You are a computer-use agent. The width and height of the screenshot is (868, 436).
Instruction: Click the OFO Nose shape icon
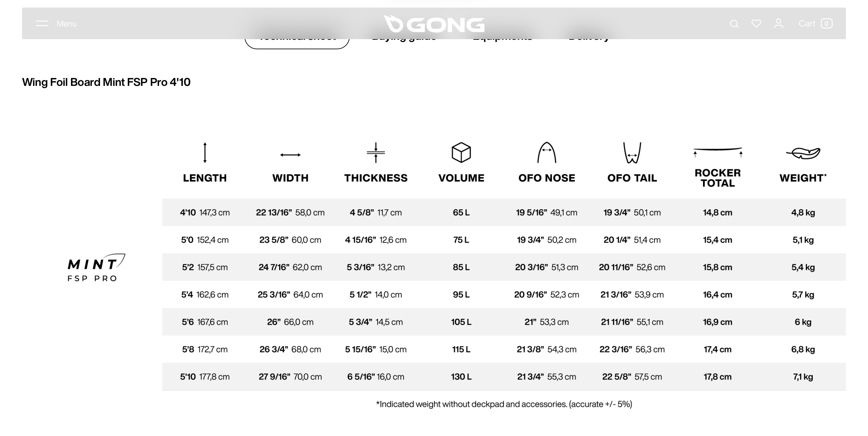547,153
